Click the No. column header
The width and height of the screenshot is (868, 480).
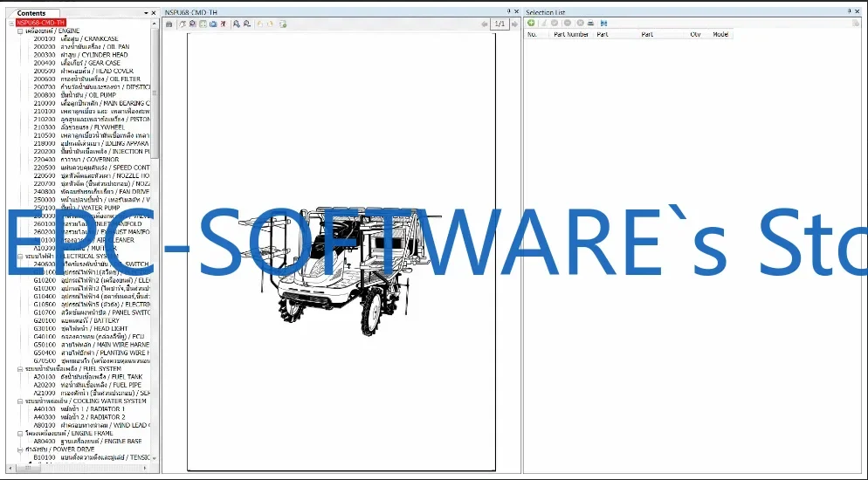[532, 34]
